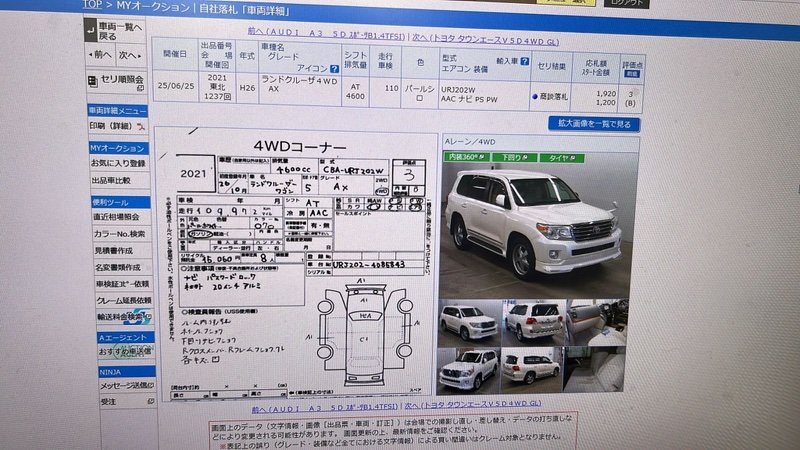This screenshot has height=450, width=800.
Task: Click the パールシロ color cell
Action: (x=419, y=92)
